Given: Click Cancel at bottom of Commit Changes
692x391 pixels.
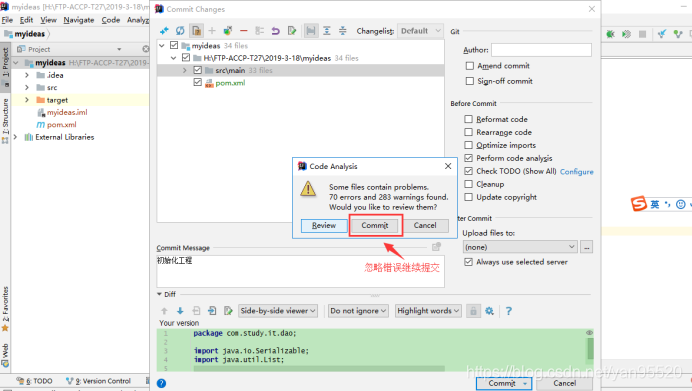Looking at the screenshot, I should pyautogui.click(x=564, y=383).
